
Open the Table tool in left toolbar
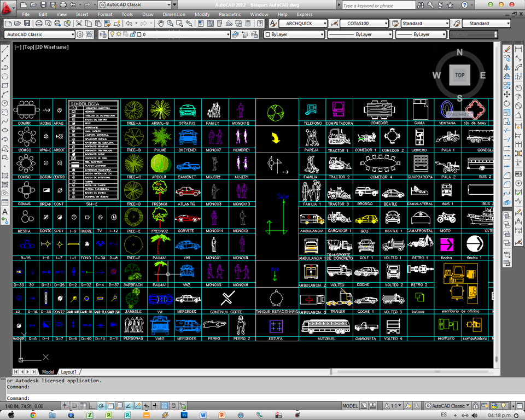click(5, 202)
